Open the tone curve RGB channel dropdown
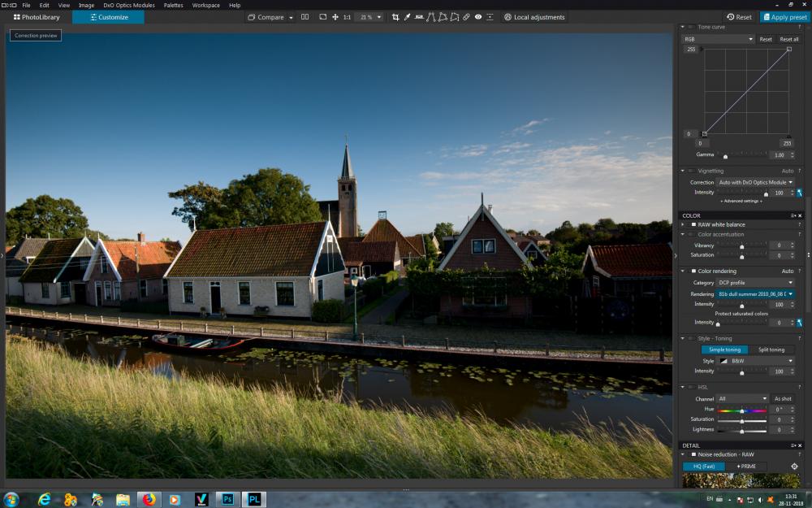Viewport: 812px width, 508px height. [718, 39]
